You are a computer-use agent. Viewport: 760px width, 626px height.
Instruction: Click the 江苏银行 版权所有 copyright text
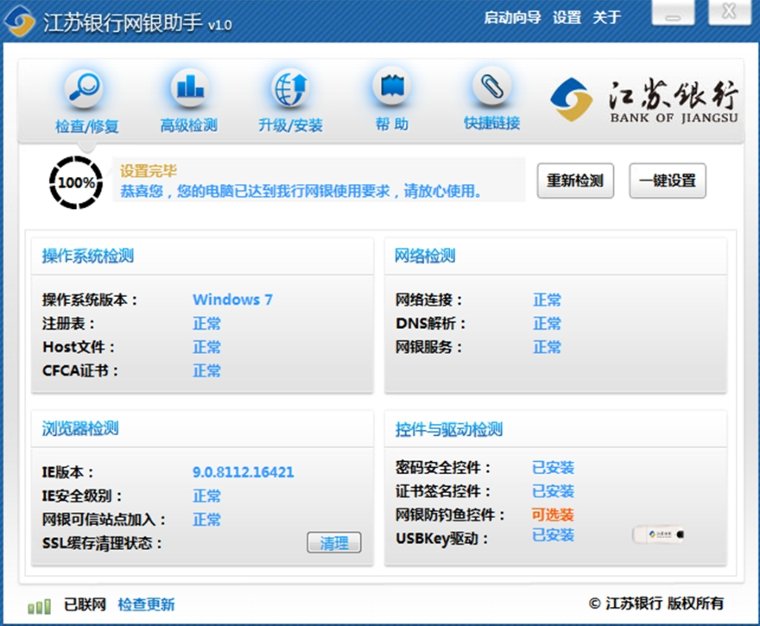656,604
